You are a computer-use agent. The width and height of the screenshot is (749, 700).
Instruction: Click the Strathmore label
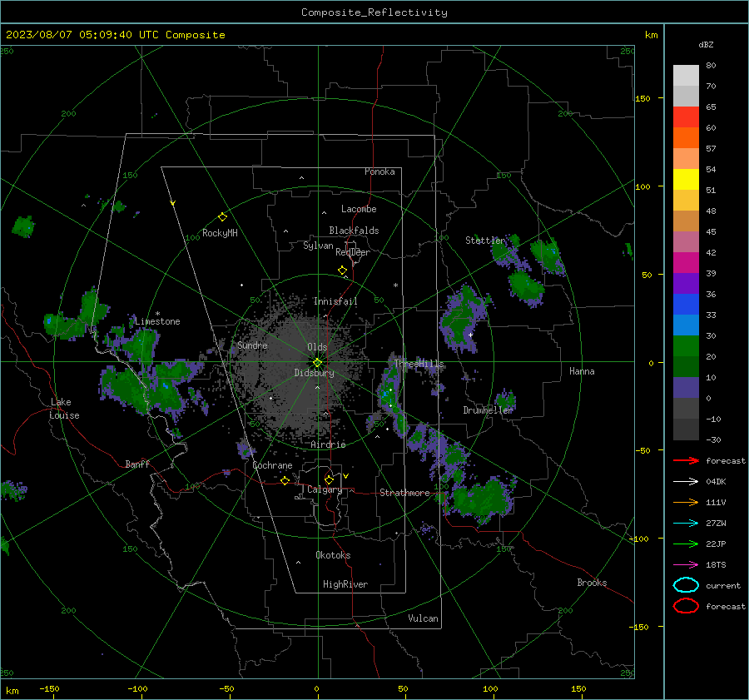pos(404,493)
